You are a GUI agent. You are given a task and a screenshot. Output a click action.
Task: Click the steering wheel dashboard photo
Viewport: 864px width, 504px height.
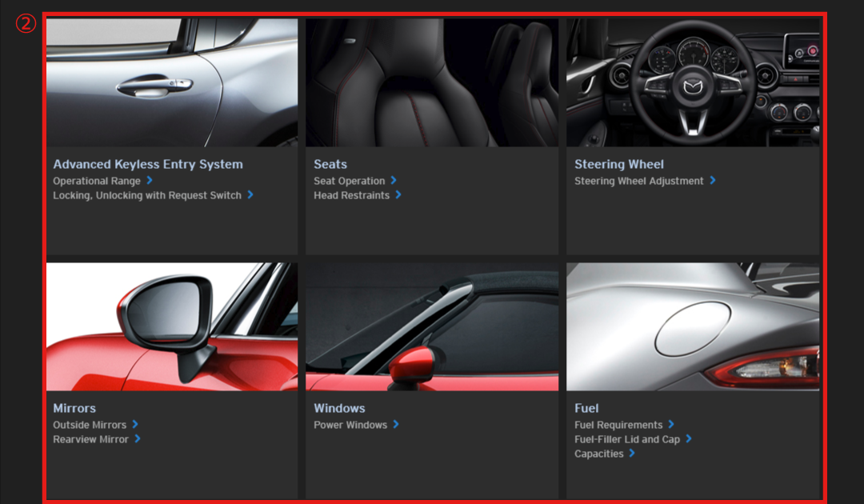(x=693, y=82)
